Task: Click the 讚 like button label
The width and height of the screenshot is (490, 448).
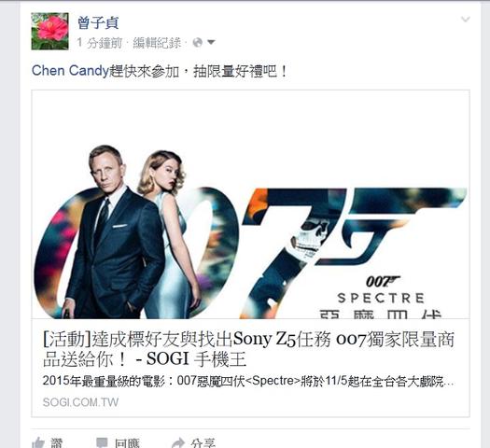Action: (x=57, y=443)
